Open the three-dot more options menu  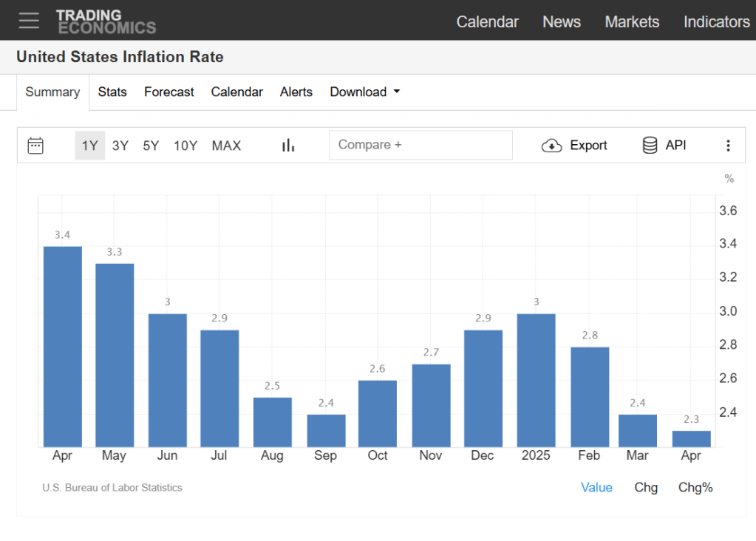728,146
